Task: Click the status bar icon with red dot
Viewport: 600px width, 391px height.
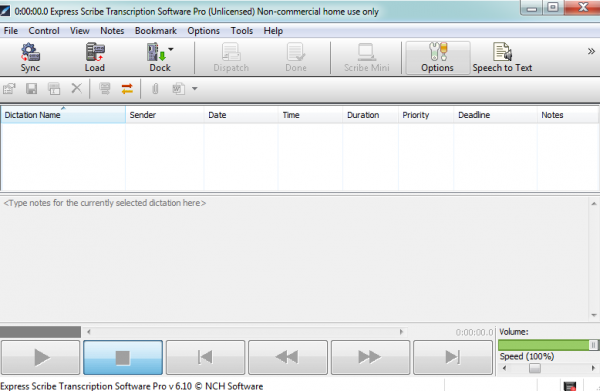Action: click(570, 386)
